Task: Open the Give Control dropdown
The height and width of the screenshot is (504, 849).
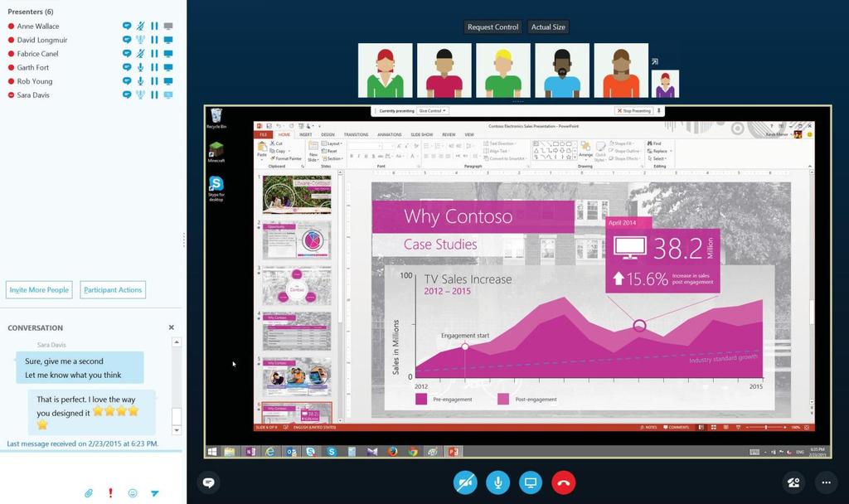Action: tap(433, 110)
